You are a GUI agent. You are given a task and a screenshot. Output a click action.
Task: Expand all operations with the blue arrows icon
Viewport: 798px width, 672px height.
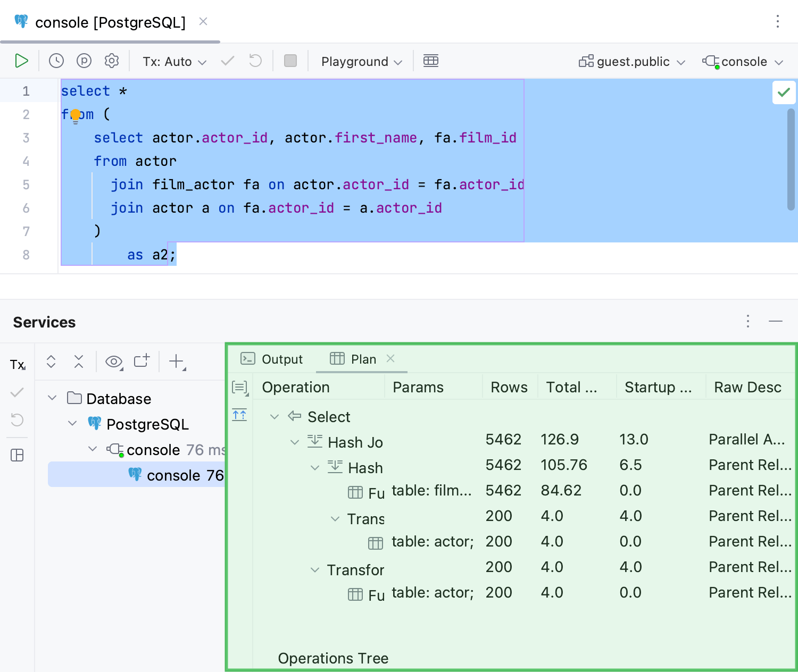(239, 415)
